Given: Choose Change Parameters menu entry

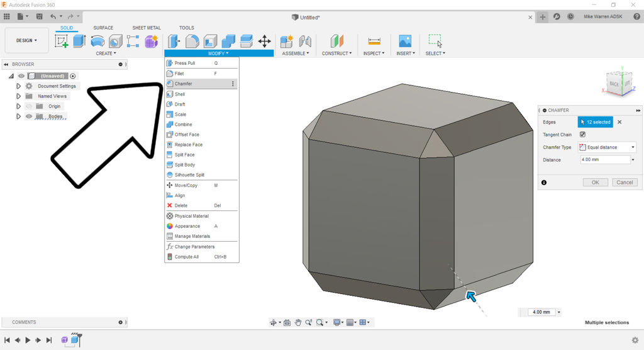Looking at the screenshot, I should coord(201,247).
